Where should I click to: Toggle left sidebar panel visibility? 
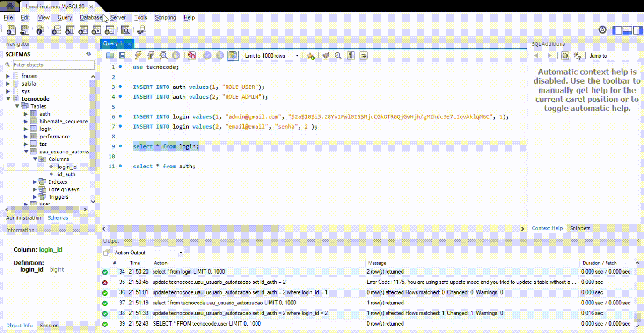[x=617, y=30]
